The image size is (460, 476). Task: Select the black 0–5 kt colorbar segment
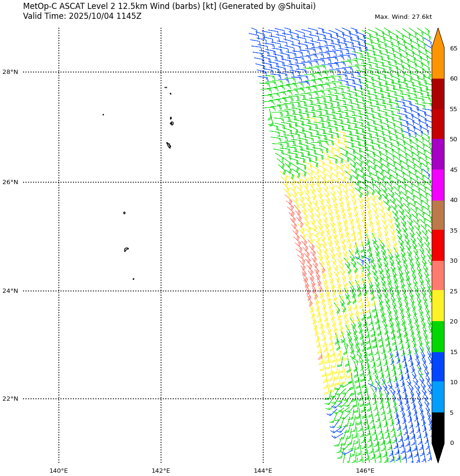pos(438,428)
